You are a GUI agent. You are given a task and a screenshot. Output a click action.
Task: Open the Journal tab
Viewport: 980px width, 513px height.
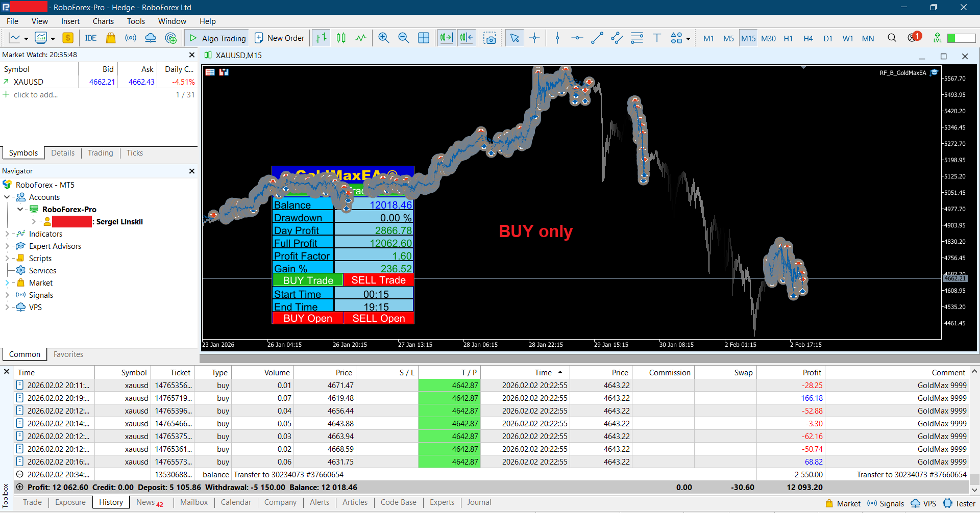(x=479, y=502)
